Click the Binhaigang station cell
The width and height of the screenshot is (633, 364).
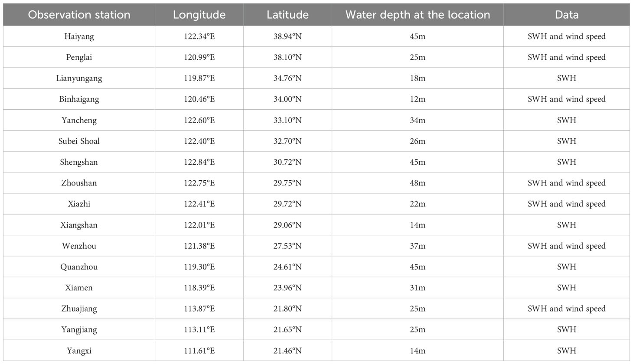point(79,99)
